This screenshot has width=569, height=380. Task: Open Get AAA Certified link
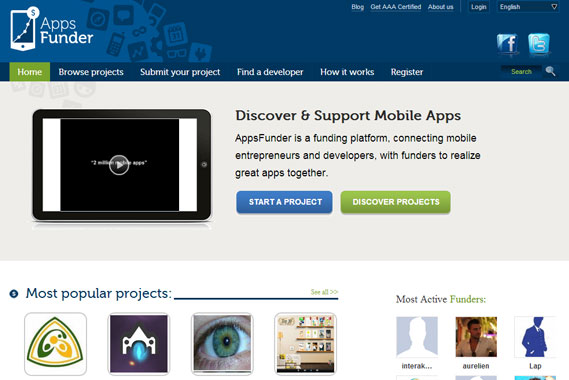396,7
